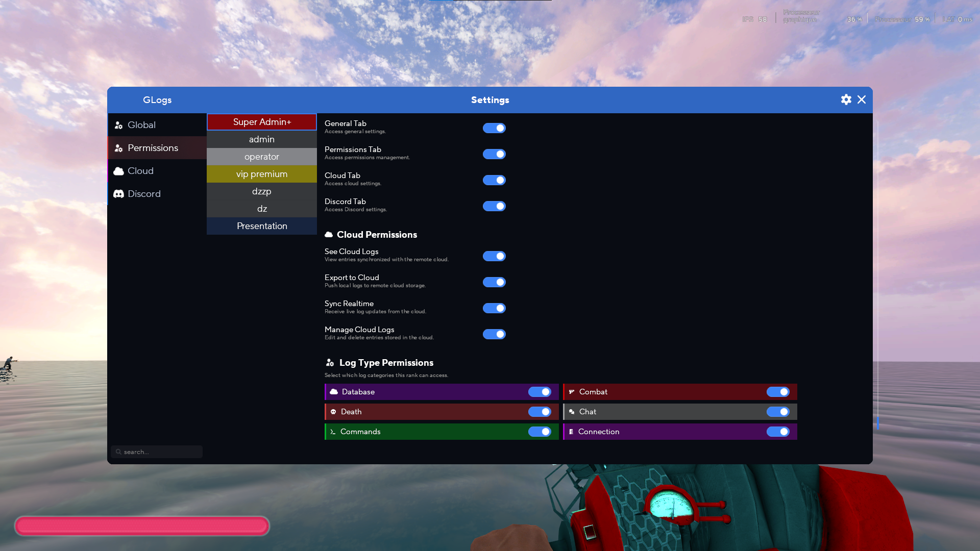The image size is (980, 551).
Task: Toggle Combat log type switch
Action: [778, 392]
